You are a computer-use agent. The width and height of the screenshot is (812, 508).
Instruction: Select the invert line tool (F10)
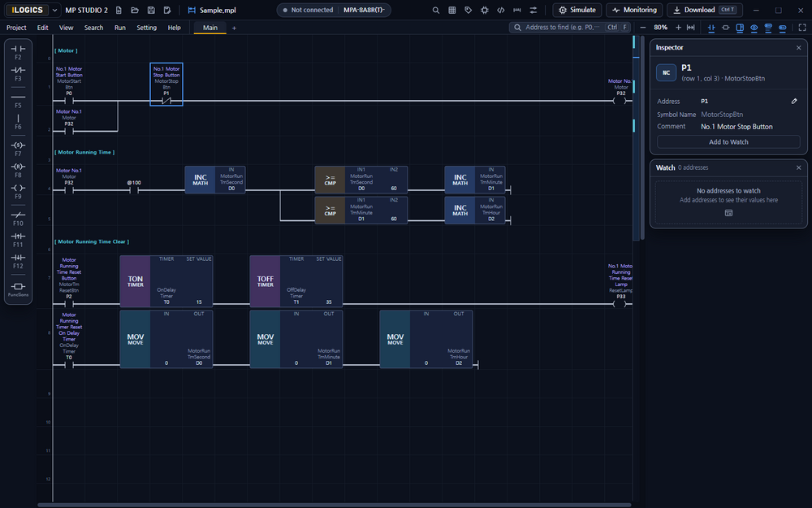pos(18,219)
